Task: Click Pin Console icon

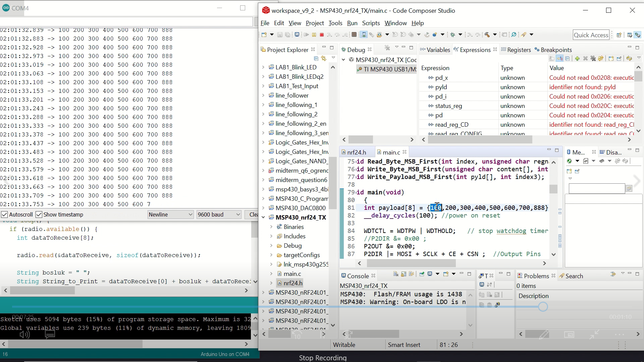Action: pyautogui.click(x=422, y=274)
